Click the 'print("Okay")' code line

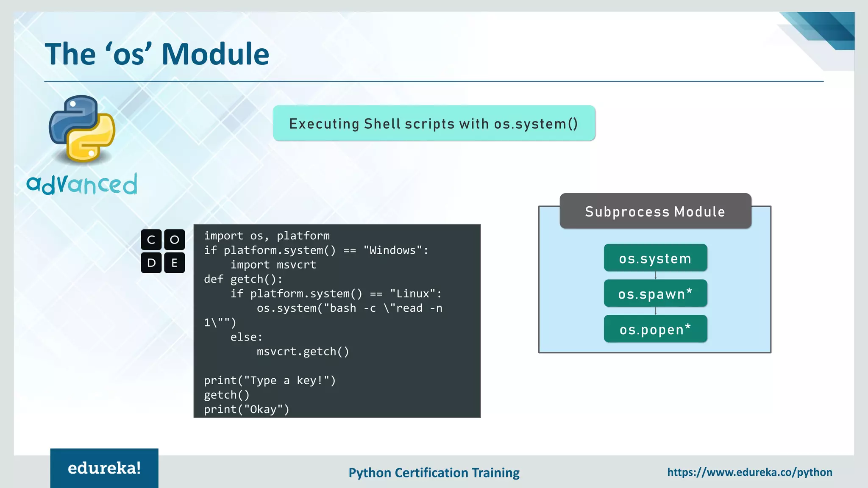tap(247, 409)
